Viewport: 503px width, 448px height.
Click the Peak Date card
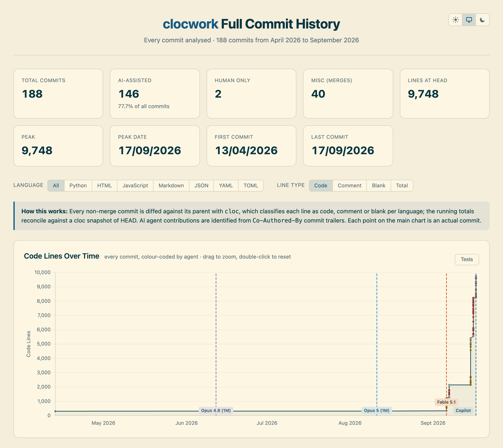155,146
